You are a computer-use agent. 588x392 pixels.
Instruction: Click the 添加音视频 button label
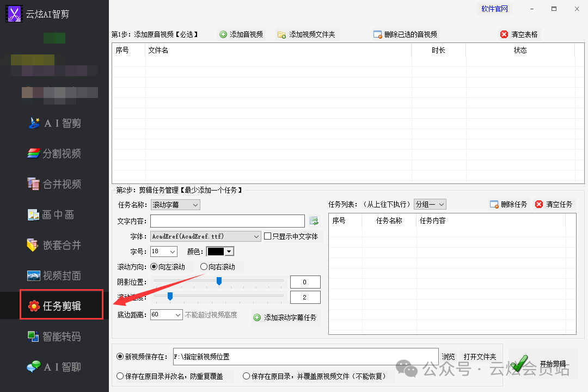point(247,34)
